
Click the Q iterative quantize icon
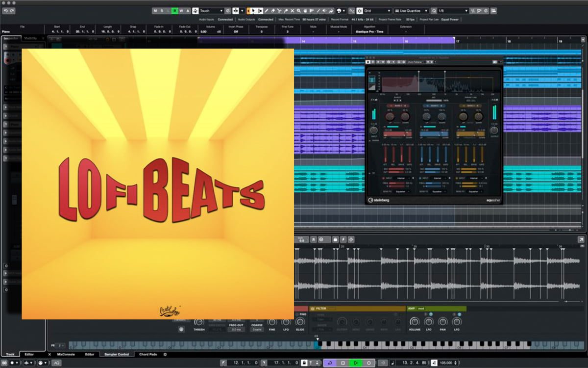point(435,11)
